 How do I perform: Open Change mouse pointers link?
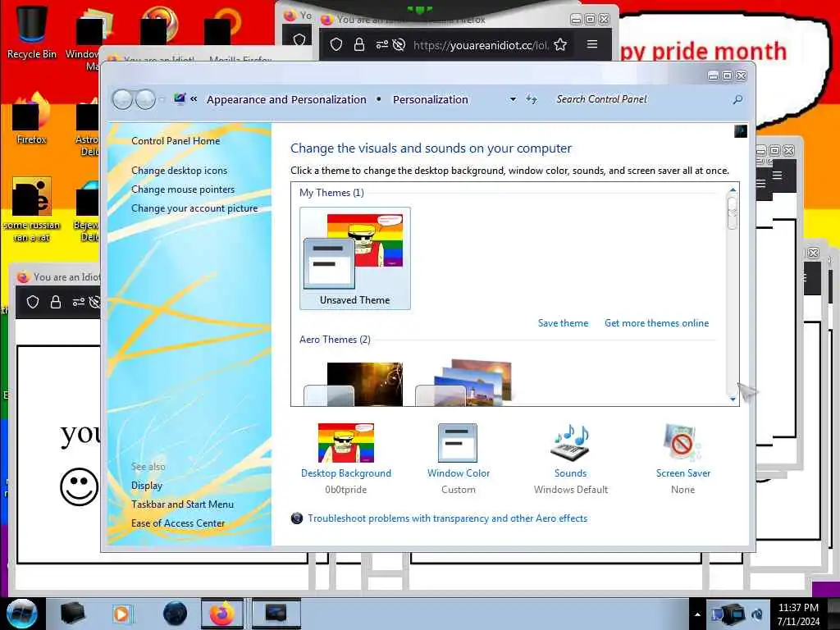point(183,189)
